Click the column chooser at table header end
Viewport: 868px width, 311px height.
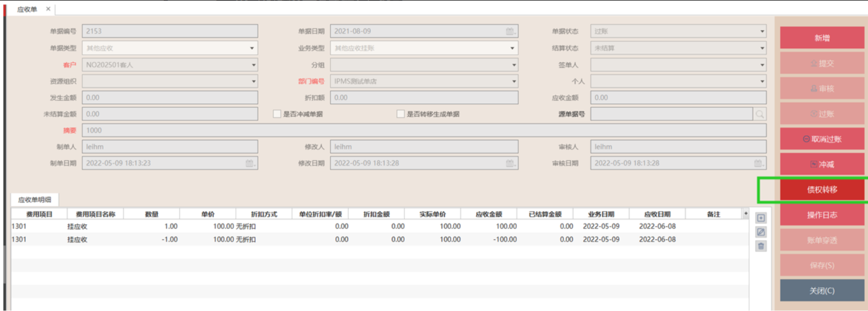point(746,214)
